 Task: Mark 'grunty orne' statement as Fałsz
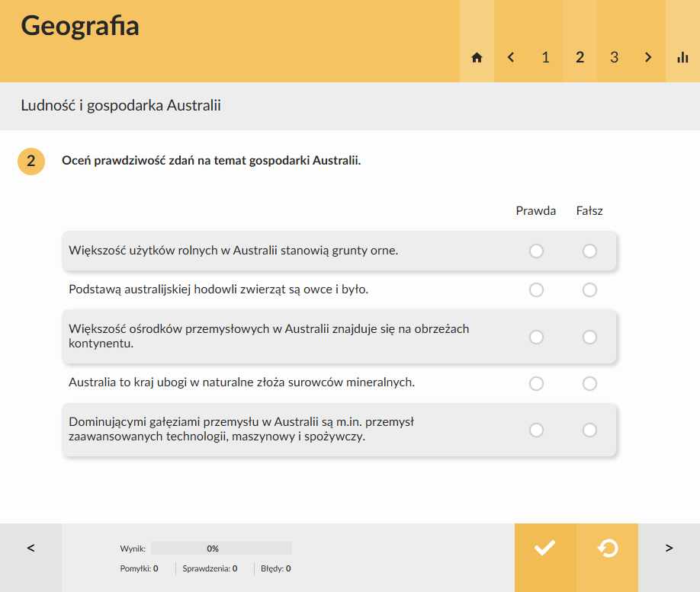589,251
